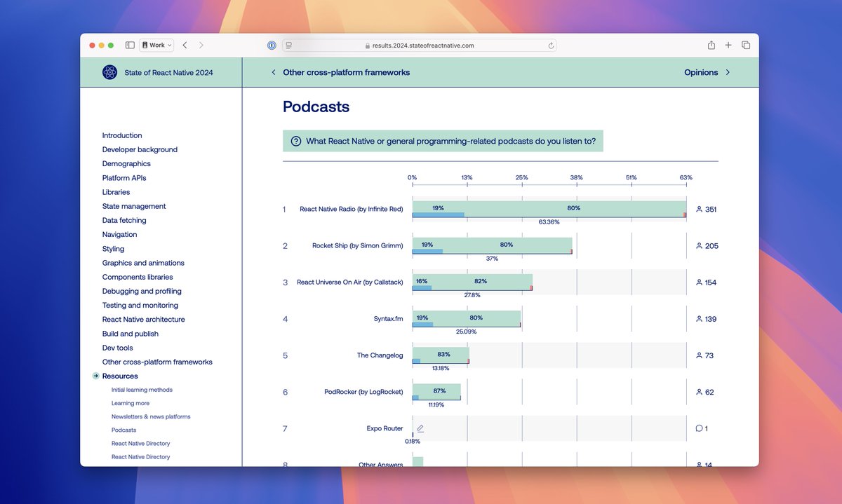This screenshot has height=504, width=842.
Task: Click the Safari Share icon
Action: pos(711,45)
